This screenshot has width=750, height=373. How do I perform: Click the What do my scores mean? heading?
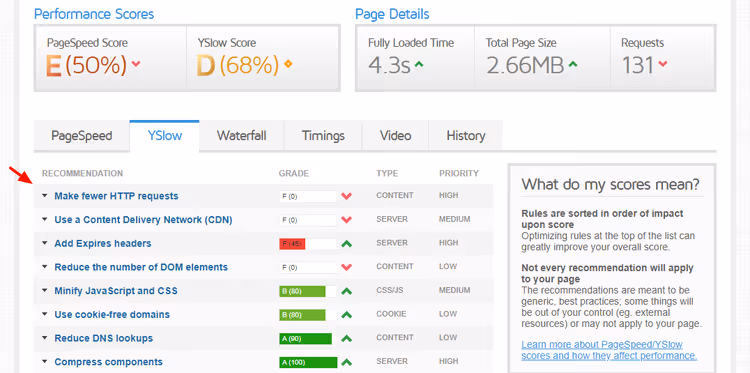point(610,184)
